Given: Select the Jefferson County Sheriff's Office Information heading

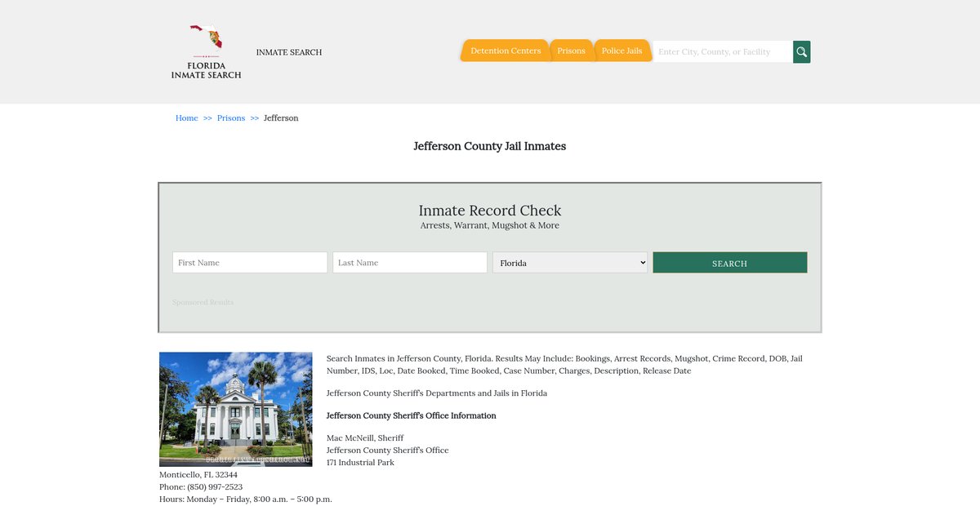Looking at the screenshot, I should 412,415.
